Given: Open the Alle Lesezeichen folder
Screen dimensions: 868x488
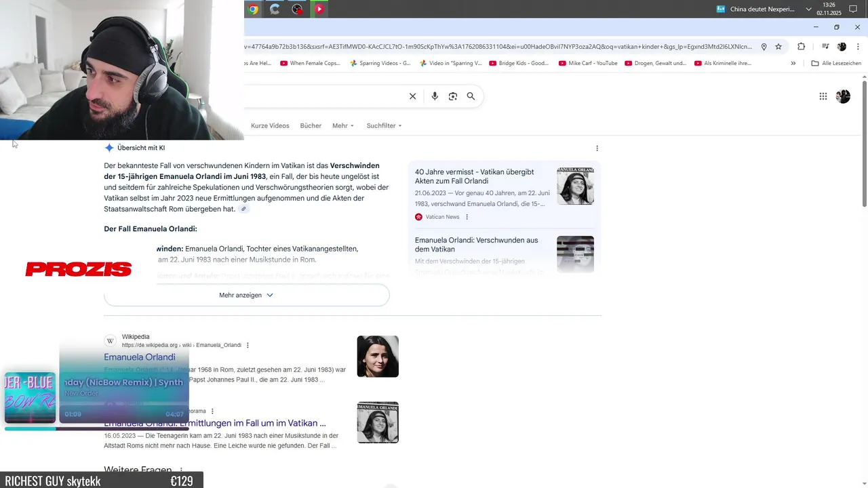Looking at the screenshot, I should click(836, 63).
